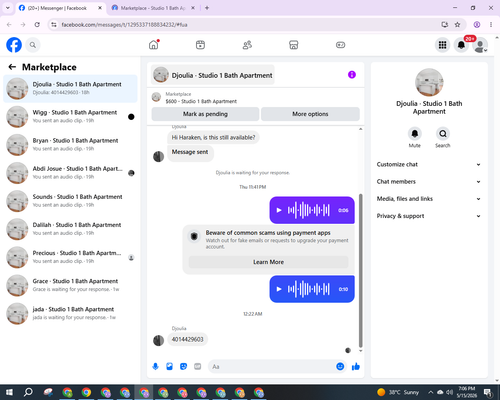The height and width of the screenshot is (400, 500).
Task: Choose a GIF icon in composer
Action: tap(197, 367)
